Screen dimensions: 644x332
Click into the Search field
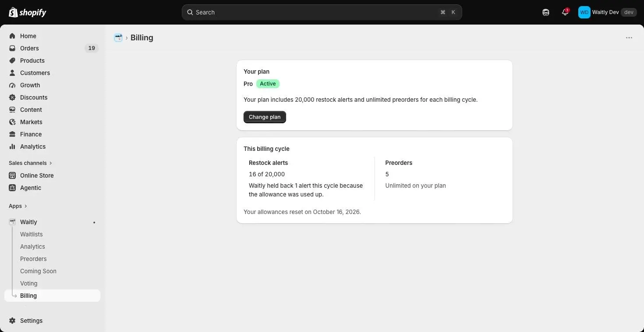(x=322, y=12)
